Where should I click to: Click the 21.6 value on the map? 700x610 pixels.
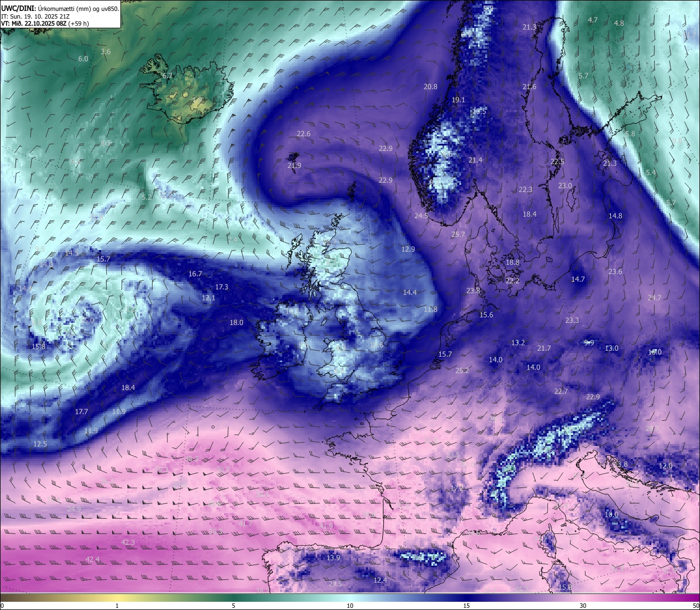(529, 87)
